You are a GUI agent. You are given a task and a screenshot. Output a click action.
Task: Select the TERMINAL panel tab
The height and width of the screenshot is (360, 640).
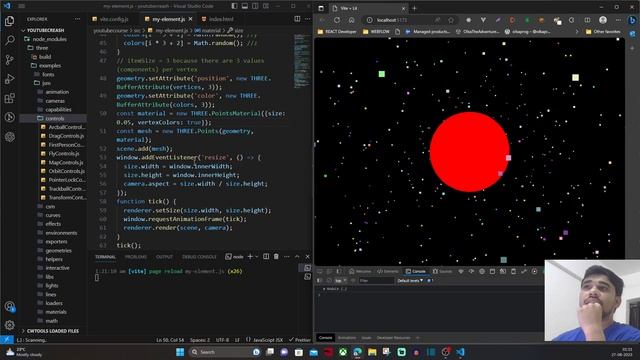click(105, 257)
